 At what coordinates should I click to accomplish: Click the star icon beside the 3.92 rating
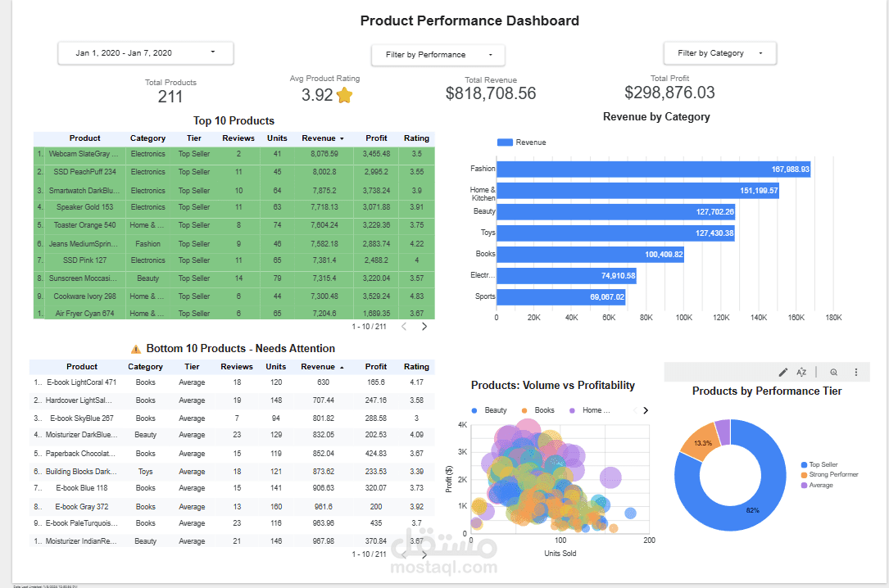pos(344,95)
